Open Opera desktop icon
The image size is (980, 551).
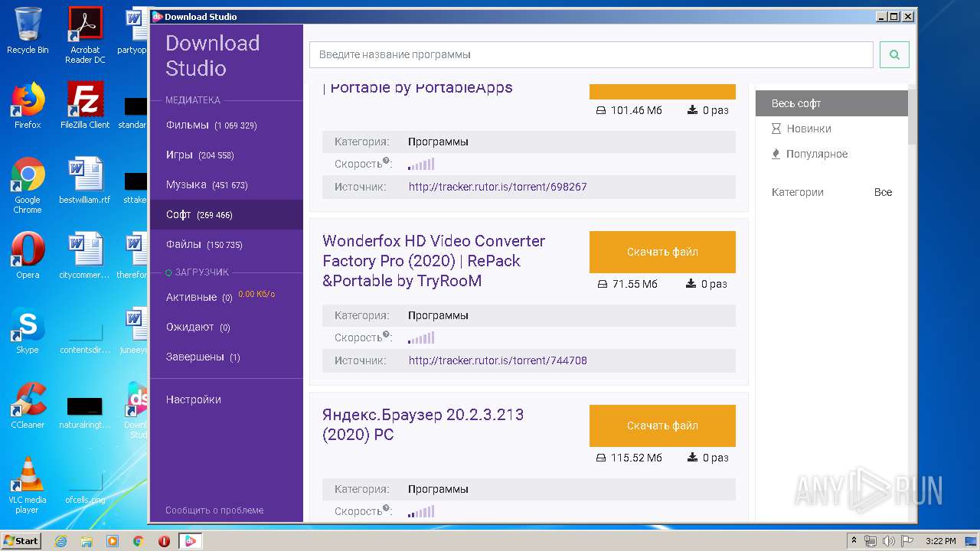[28, 256]
